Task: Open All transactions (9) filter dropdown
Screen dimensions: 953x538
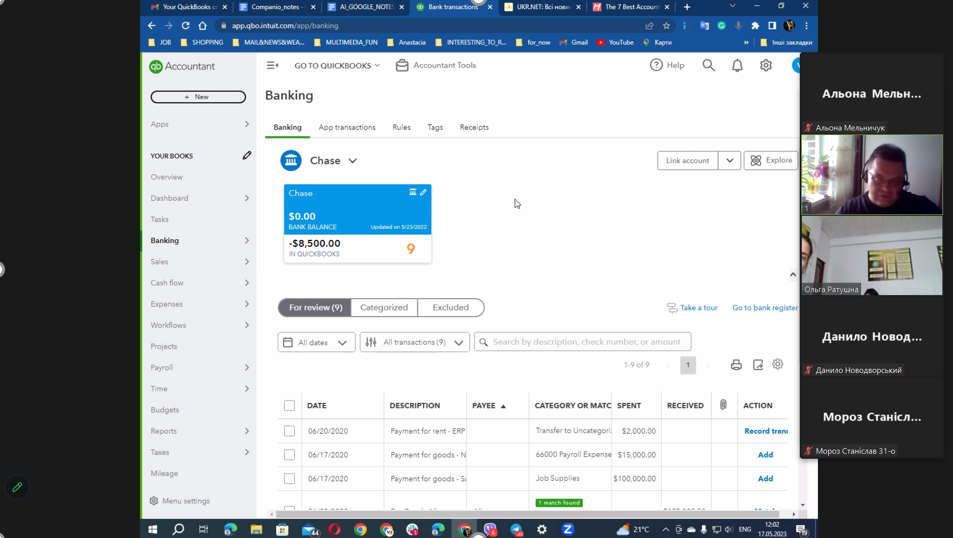Action: (x=415, y=342)
